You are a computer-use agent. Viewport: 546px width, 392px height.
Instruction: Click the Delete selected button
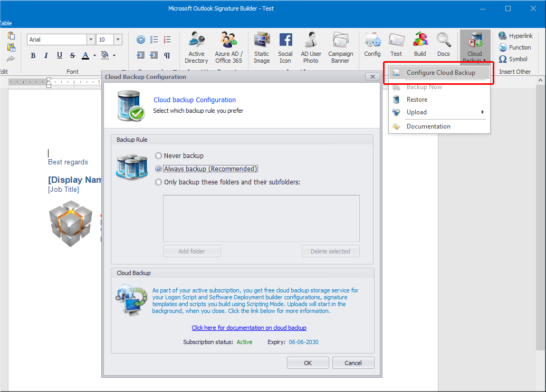(x=330, y=251)
